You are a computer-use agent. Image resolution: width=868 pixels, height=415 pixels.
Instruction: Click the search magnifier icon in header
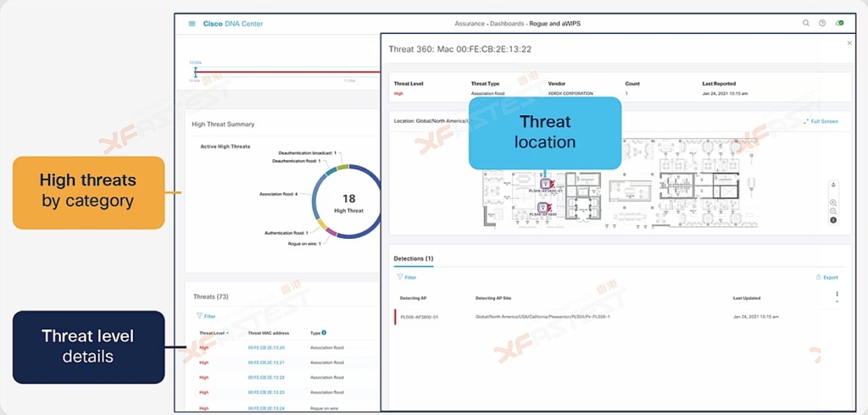tap(806, 24)
